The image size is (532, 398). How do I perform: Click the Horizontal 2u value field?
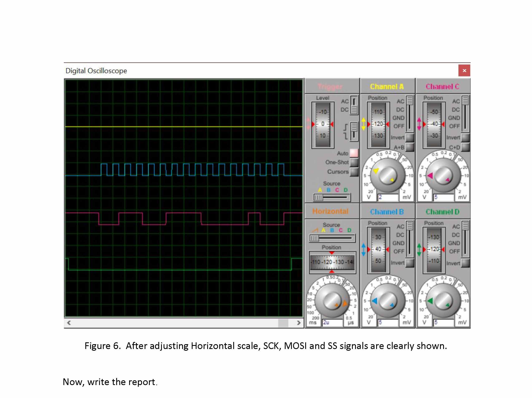tap(332, 323)
